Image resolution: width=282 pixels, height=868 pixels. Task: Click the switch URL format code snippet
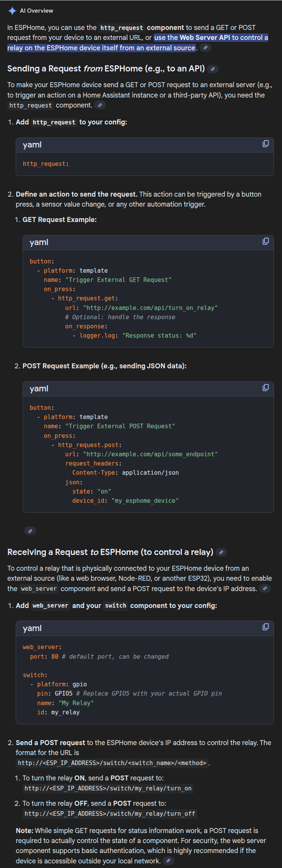point(112,763)
